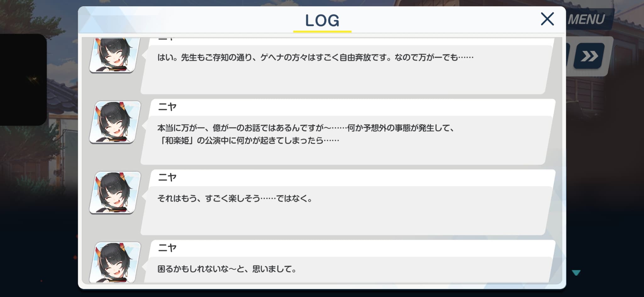
Task: Click the ニヤ name above the 楽しそう message
Action: pos(167,178)
